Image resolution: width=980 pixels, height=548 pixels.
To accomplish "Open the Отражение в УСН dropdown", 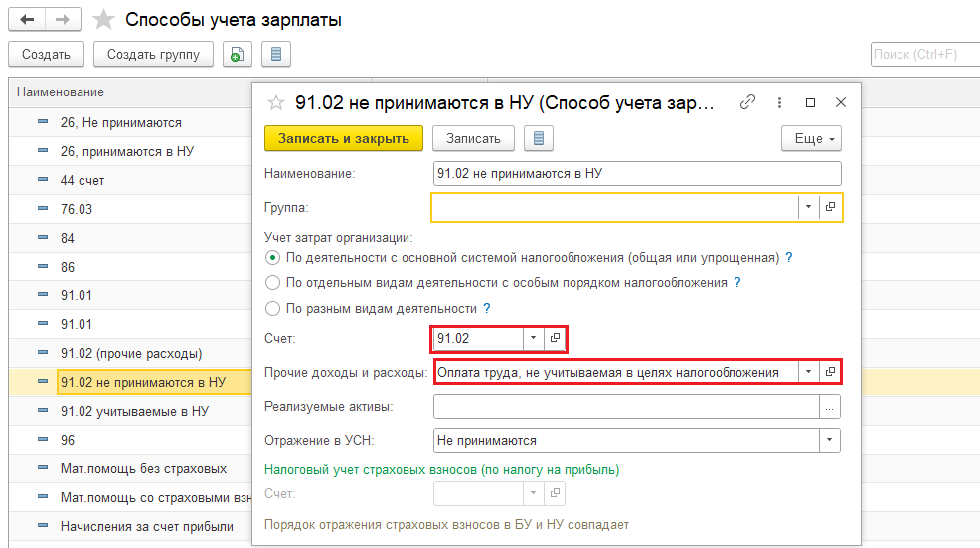I will tap(829, 440).
